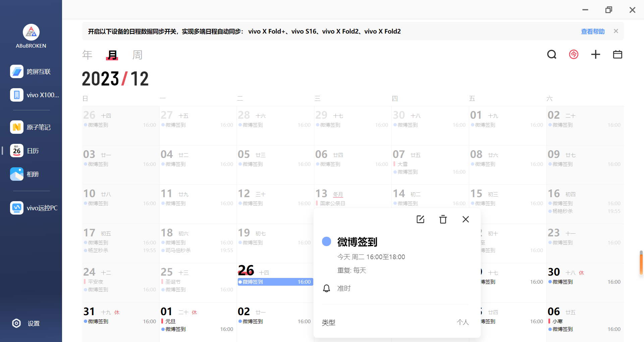
Task: Open 设置 settings at sidebar bottom
Action: (x=26, y=323)
